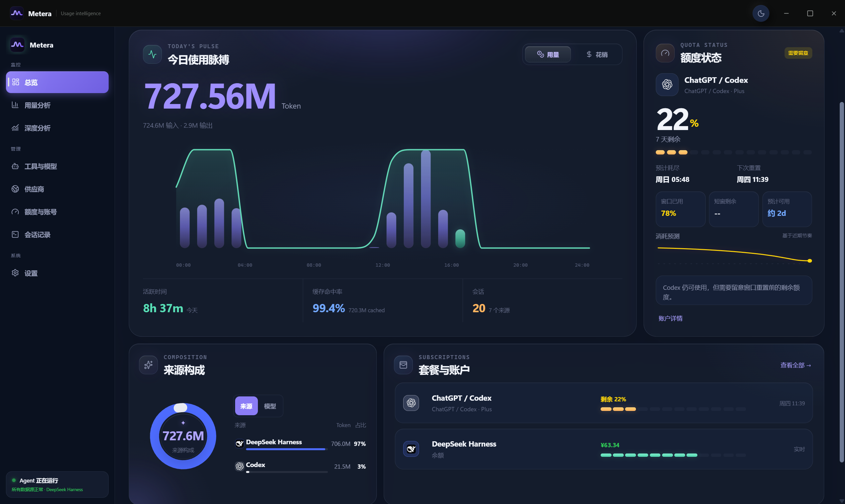Click the pulse icon of Today's Pulse card

coord(152,54)
